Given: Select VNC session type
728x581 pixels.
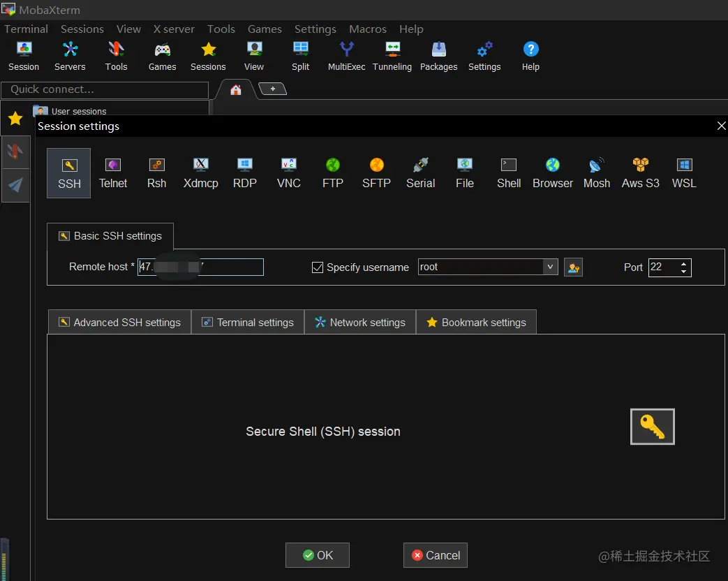Looking at the screenshot, I should coord(289,173).
